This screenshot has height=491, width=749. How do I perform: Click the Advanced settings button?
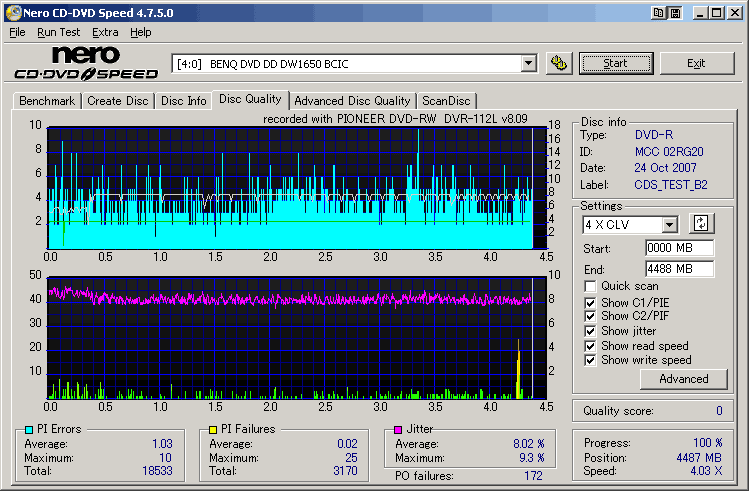(x=684, y=379)
